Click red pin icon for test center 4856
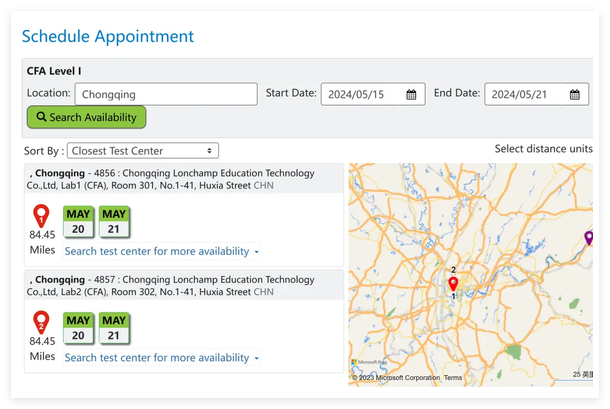Image resolution: width=610 pixels, height=409 pixels. [41, 216]
